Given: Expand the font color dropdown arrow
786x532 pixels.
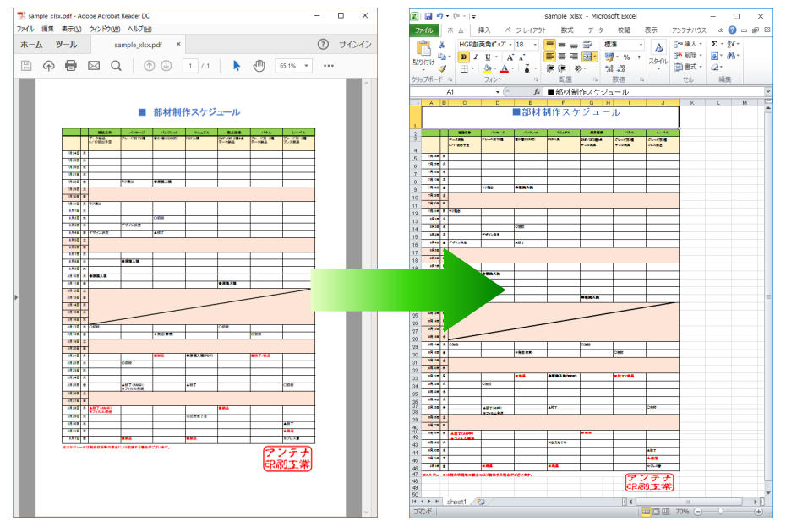Looking at the screenshot, I should click(x=512, y=68).
